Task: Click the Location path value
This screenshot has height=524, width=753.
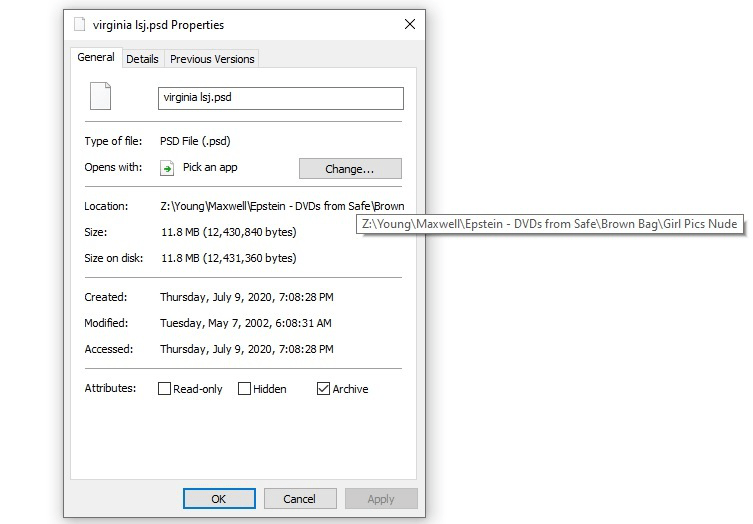Action: (280, 206)
